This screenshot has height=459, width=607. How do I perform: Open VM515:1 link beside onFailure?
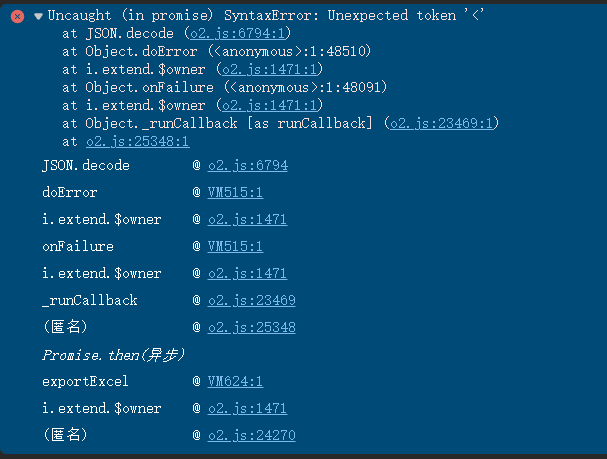(x=235, y=246)
